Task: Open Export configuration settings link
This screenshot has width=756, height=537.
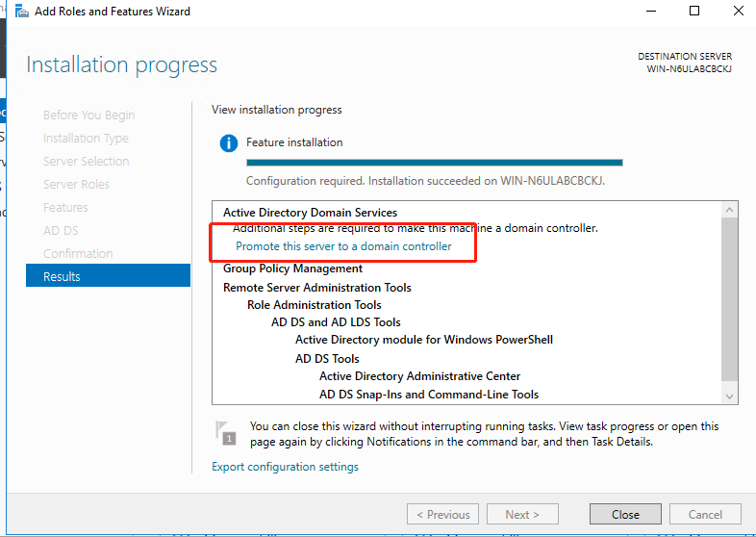Action: [285, 467]
